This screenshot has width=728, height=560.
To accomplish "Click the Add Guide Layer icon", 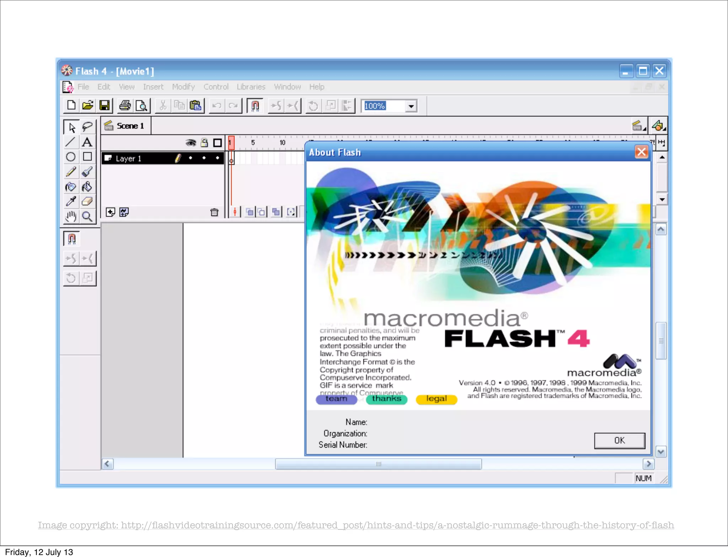I will [x=124, y=212].
